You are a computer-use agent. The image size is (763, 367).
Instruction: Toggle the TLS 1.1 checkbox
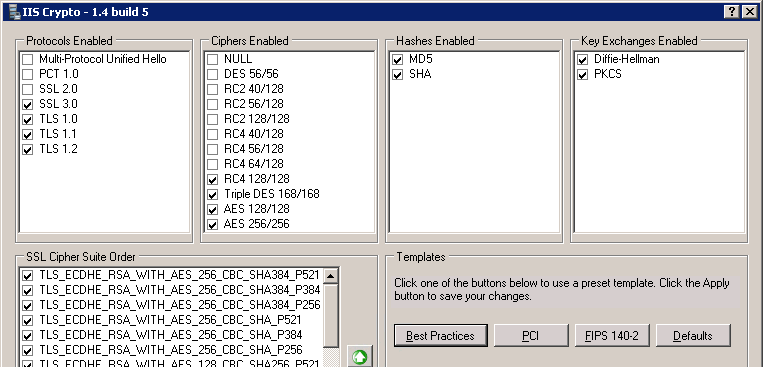point(28,135)
